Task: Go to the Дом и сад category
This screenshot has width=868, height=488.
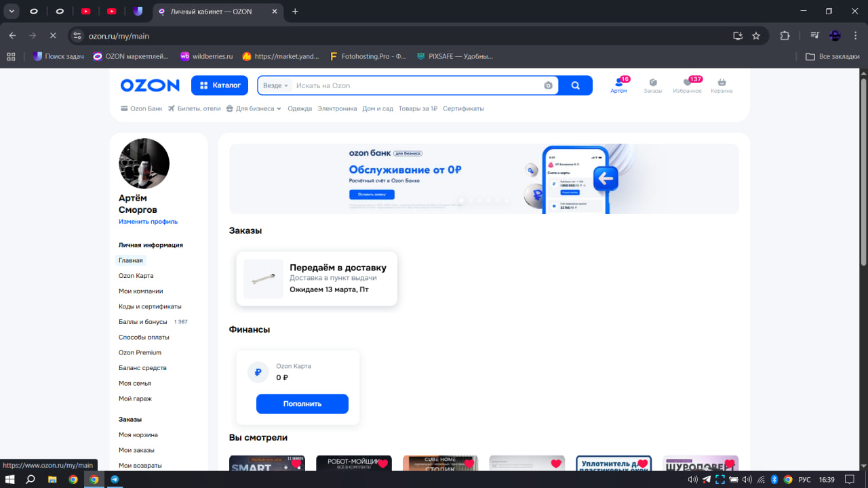Action: point(378,108)
